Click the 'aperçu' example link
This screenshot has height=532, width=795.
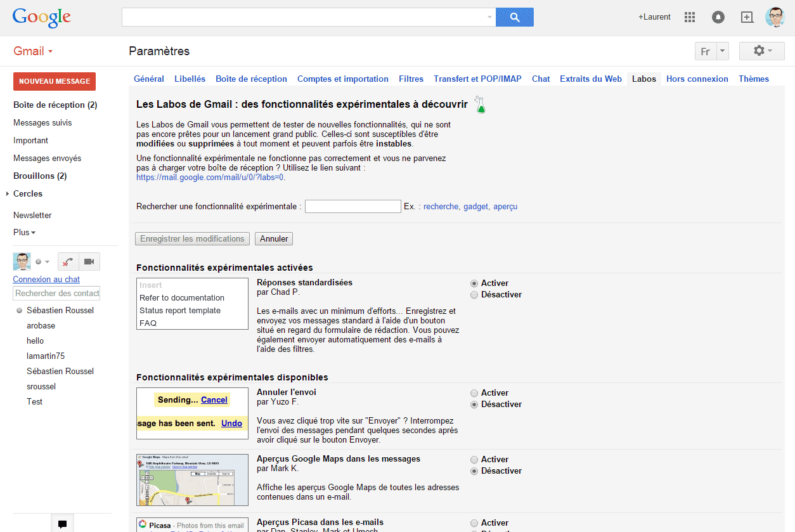point(505,207)
